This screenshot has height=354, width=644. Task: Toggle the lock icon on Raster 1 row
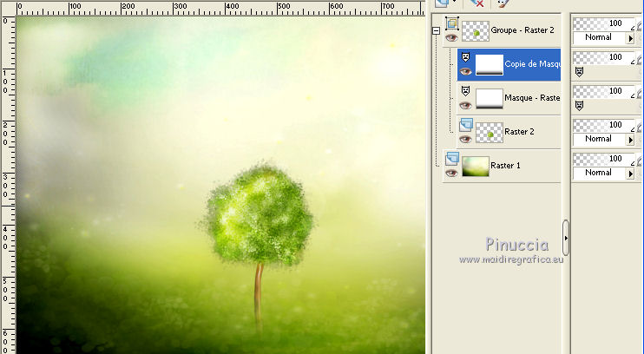pyautogui.click(x=641, y=161)
